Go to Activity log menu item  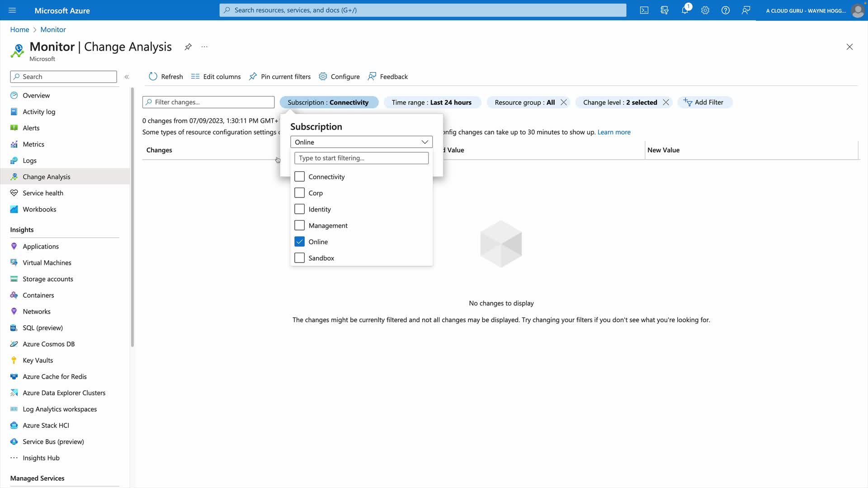coord(39,112)
